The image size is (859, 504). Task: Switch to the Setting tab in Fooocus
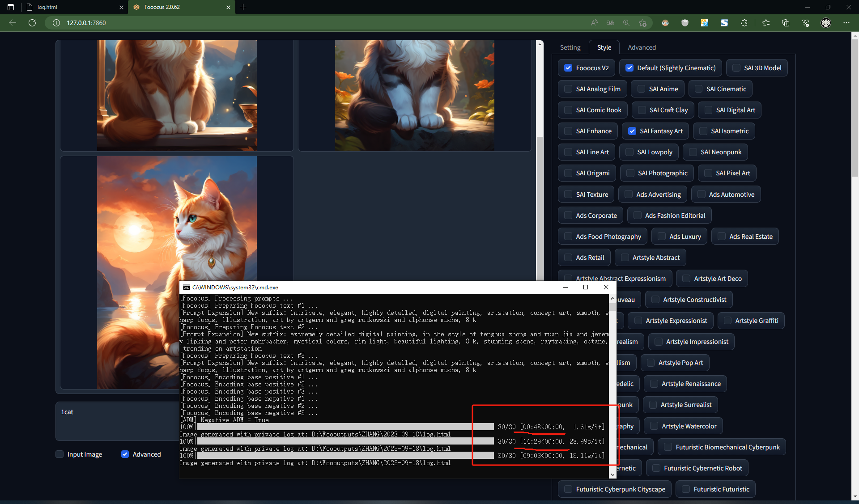[x=570, y=47]
